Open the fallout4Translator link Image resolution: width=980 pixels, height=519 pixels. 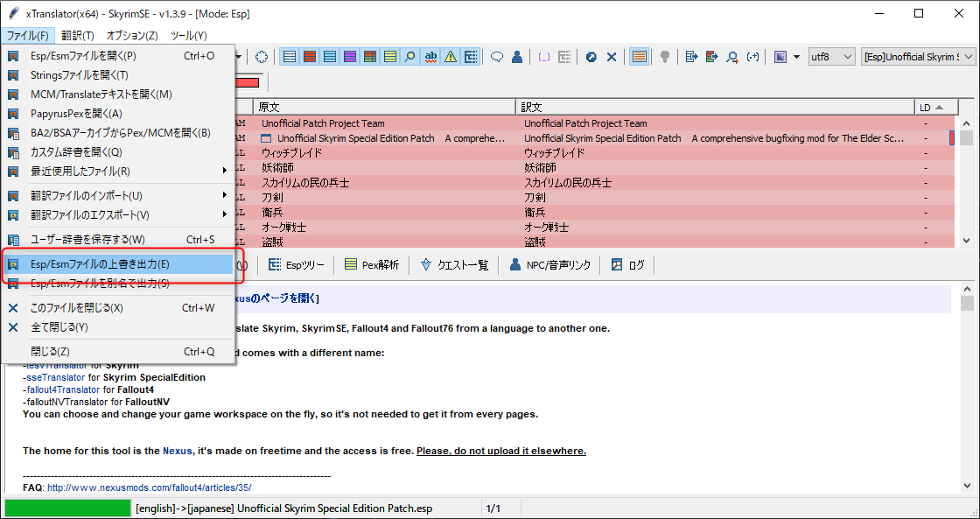click(x=62, y=389)
